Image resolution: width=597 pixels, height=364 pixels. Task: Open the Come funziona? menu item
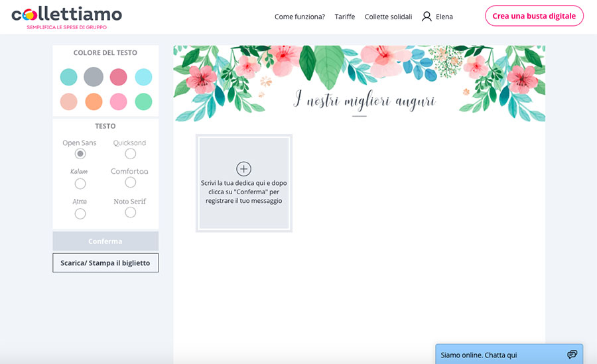[x=300, y=17]
